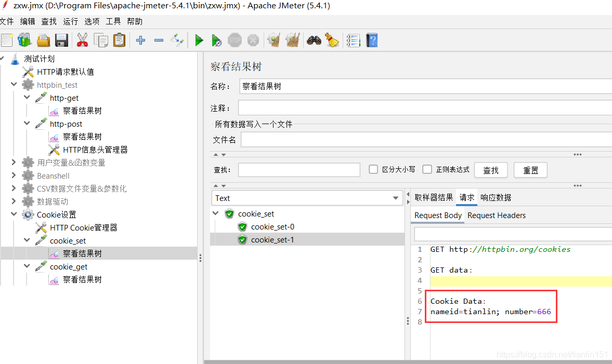Switch to the 取样器结果 tab

point(434,198)
